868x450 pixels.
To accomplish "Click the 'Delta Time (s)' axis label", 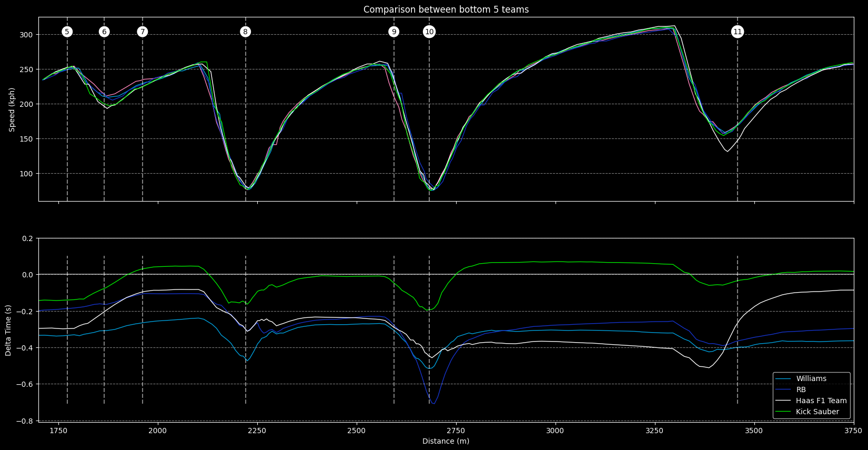I will coord(8,330).
